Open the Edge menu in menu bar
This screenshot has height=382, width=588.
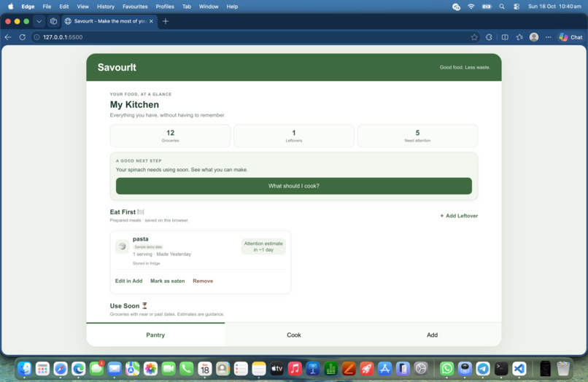click(x=28, y=7)
